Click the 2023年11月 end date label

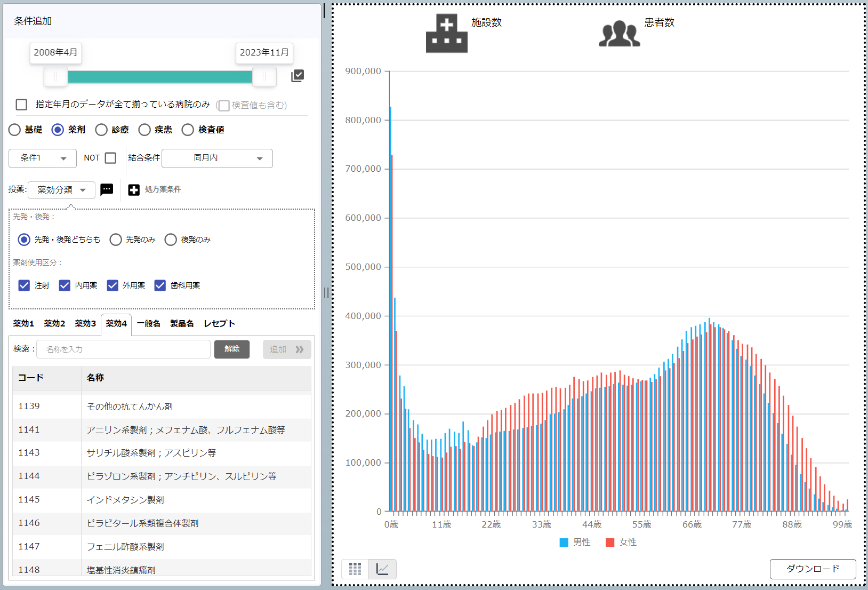click(x=264, y=53)
